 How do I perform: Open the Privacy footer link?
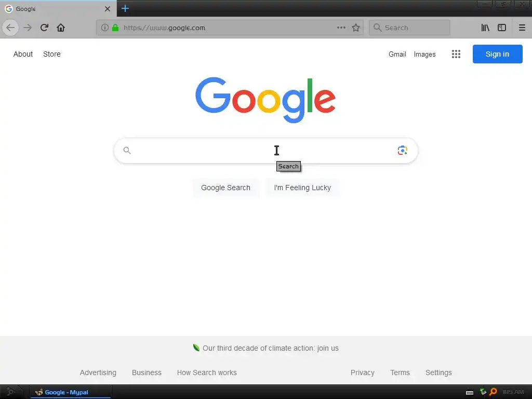pos(362,373)
